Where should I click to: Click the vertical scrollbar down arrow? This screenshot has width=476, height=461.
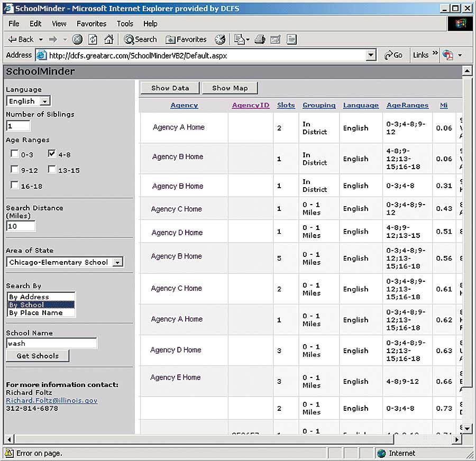(x=467, y=428)
